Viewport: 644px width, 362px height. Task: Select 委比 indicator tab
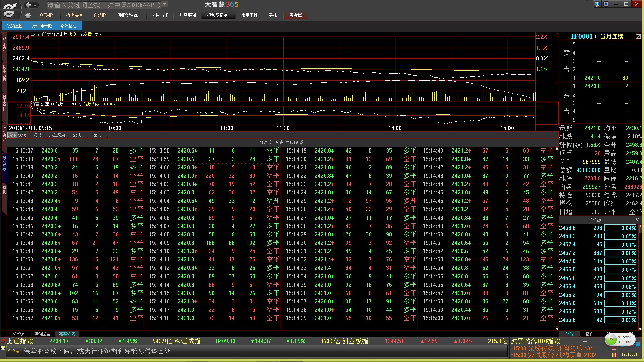(x=77, y=135)
